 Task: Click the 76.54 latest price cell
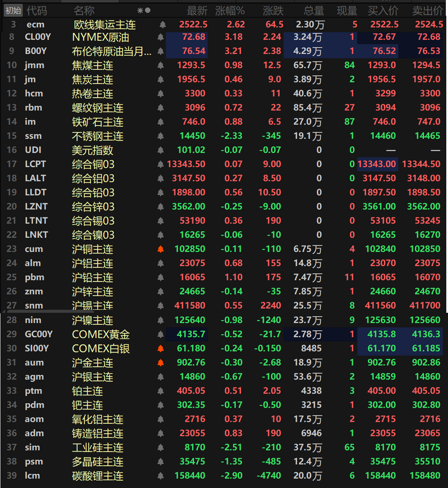coord(194,51)
